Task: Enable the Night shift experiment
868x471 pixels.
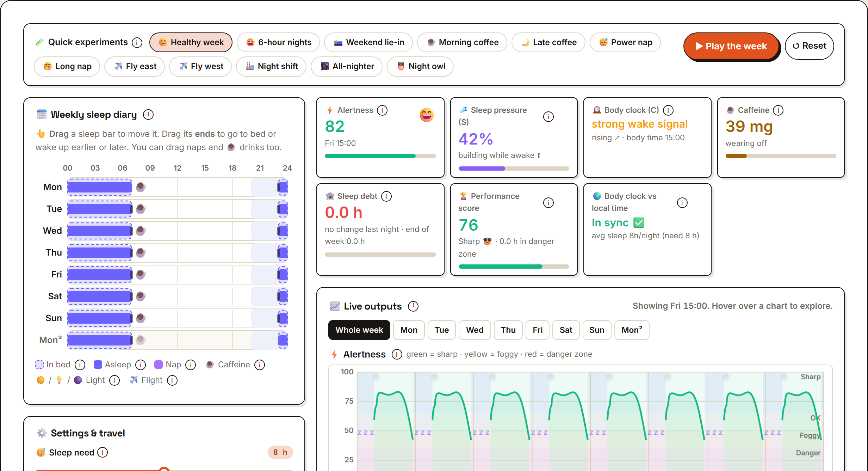Action: (271, 66)
